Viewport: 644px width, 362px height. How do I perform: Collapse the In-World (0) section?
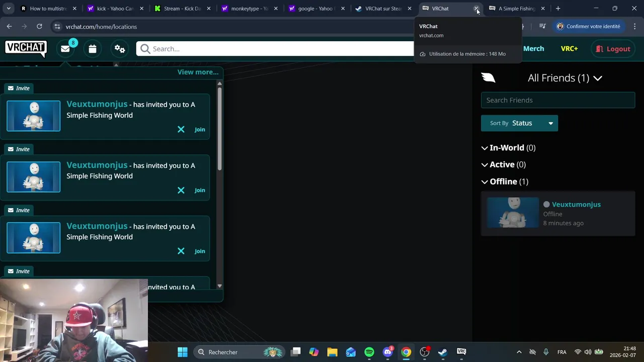pyautogui.click(x=508, y=147)
